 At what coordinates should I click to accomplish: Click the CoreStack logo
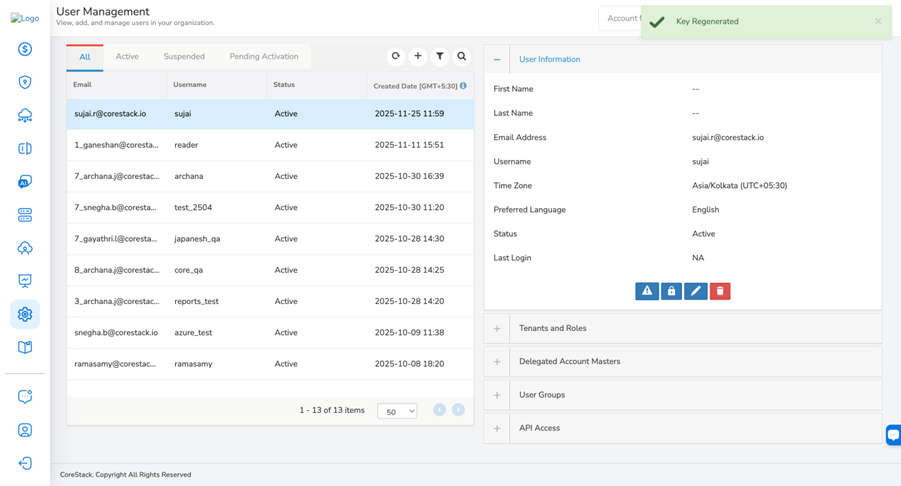click(25, 18)
